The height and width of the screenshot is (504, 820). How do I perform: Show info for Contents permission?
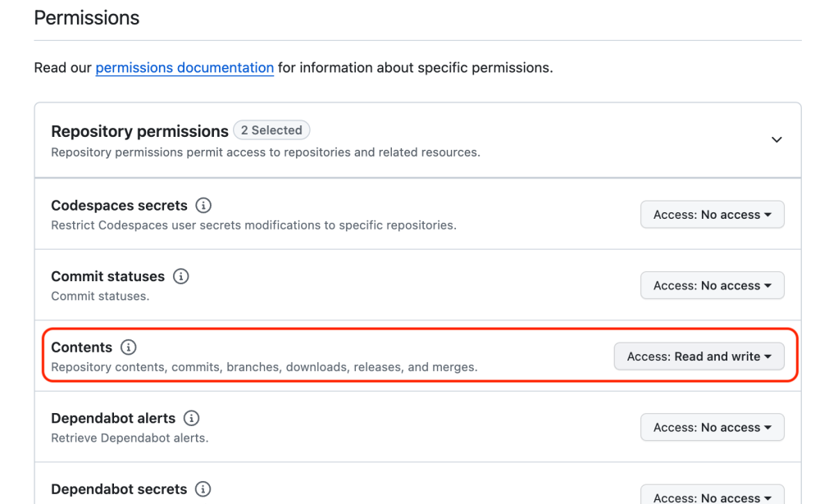pos(128,347)
